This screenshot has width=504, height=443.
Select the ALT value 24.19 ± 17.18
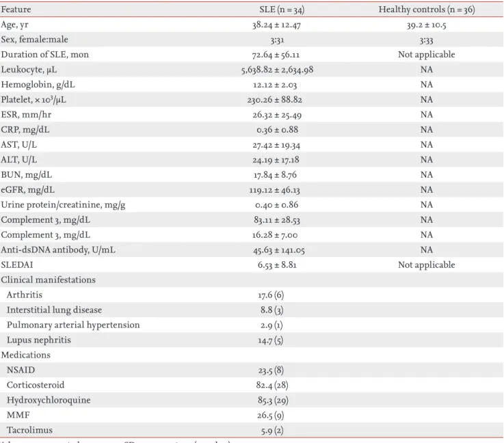click(x=276, y=160)
